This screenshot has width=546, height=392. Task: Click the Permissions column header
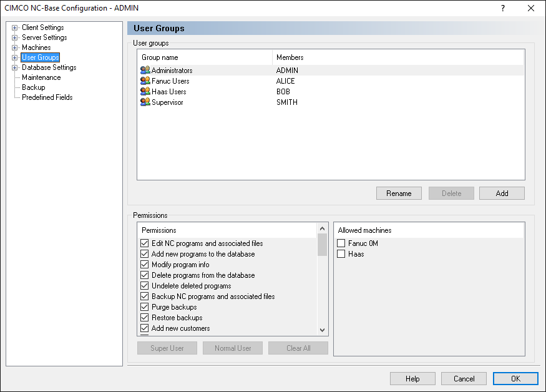pyautogui.click(x=227, y=230)
